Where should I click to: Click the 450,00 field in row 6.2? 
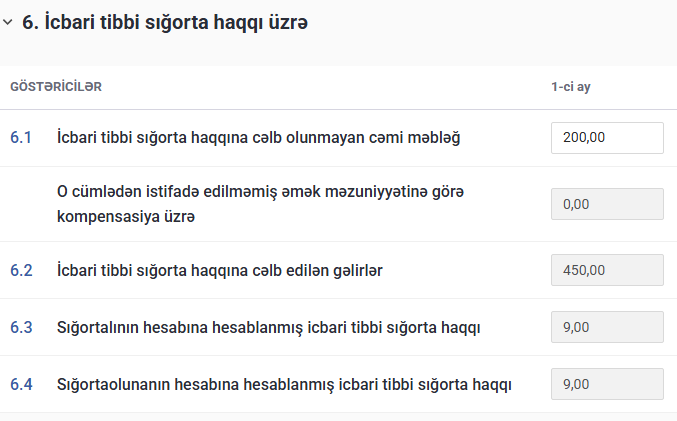(607, 270)
